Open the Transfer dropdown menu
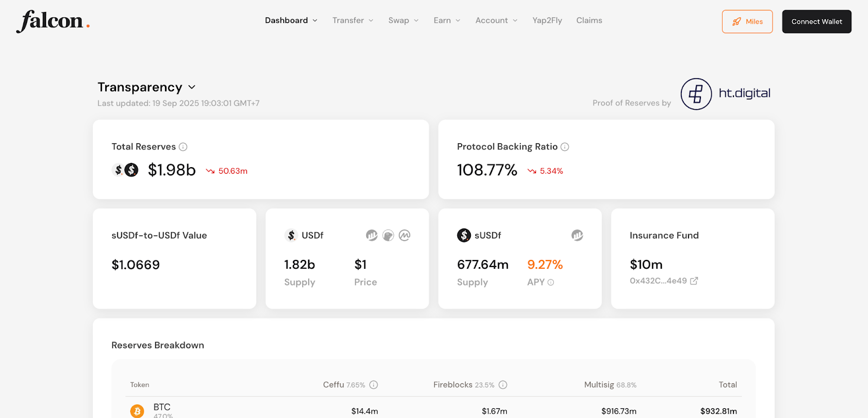Image resolution: width=868 pixels, height=418 pixels. [x=353, y=21]
